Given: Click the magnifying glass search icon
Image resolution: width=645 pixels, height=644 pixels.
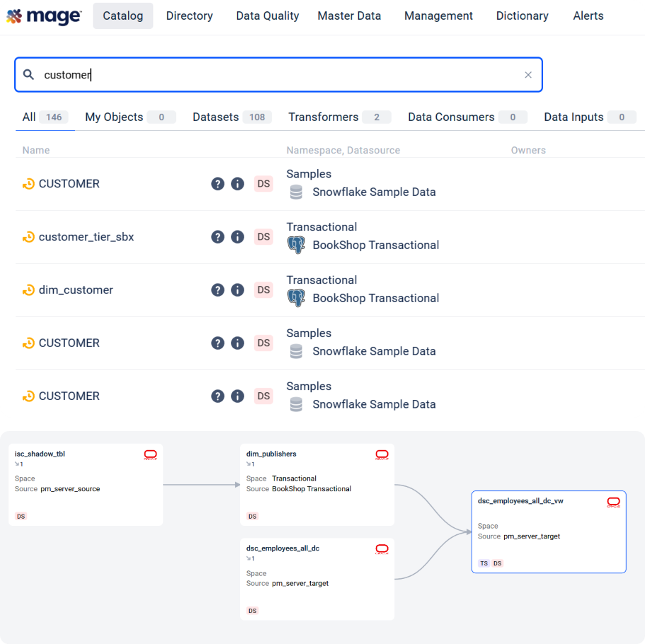Looking at the screenshot, I should [29, 75].
